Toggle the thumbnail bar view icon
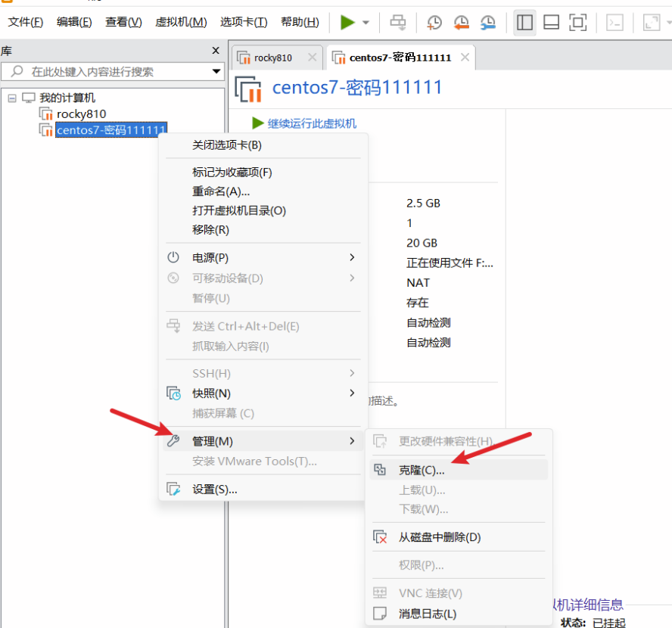This screenshot has height=628, width=672. (551, 22)
